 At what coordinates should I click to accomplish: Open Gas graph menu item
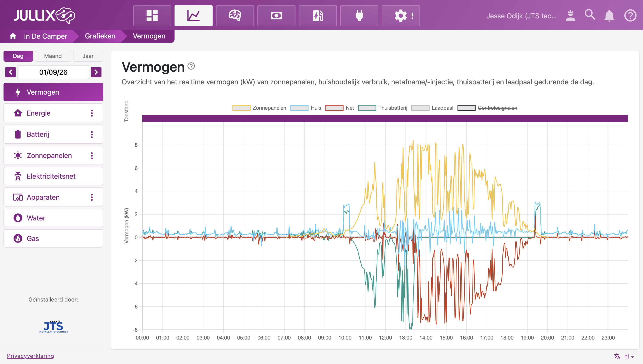pyautogui.click(x=53, y=239)
